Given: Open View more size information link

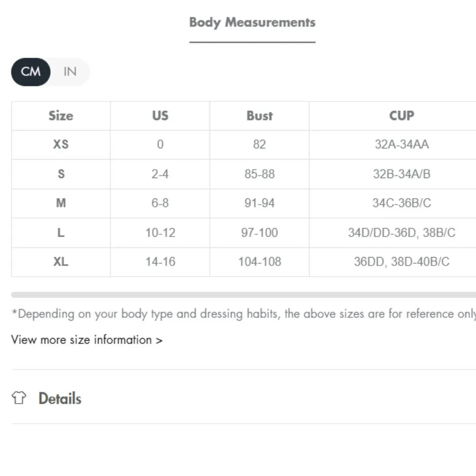Looking at the screenshot, I should [87, 340].
